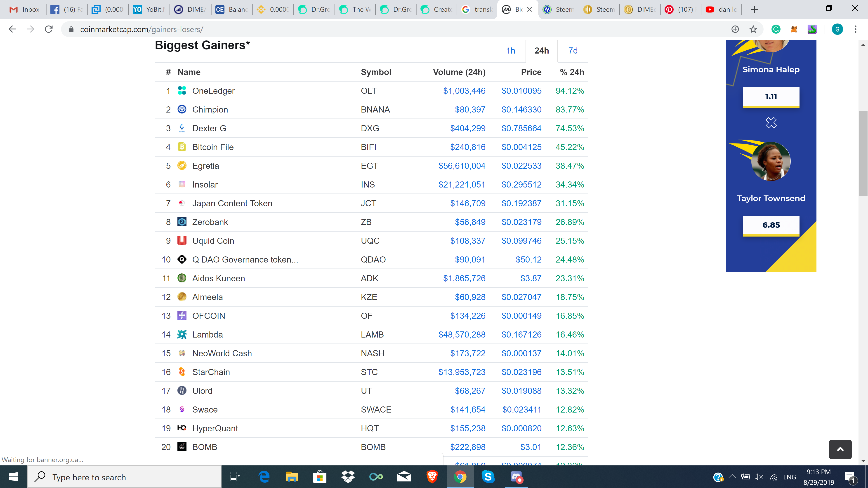This screenshot has height=488, width=868.
Task: Switch to the 7d gainers tab
Action: click(x=573, y=51)
